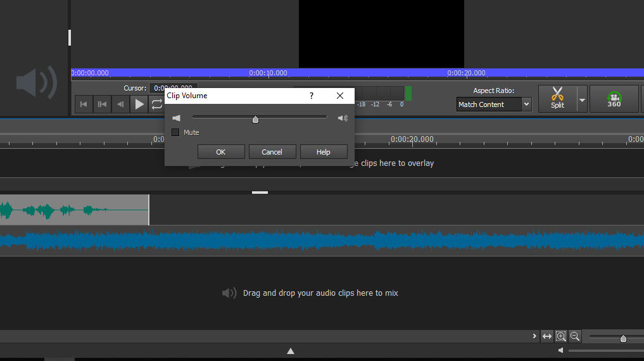Click the question mark help icon in title bar
The width and height of the screenshot is (644, 361).
click(x=312, y=96)
